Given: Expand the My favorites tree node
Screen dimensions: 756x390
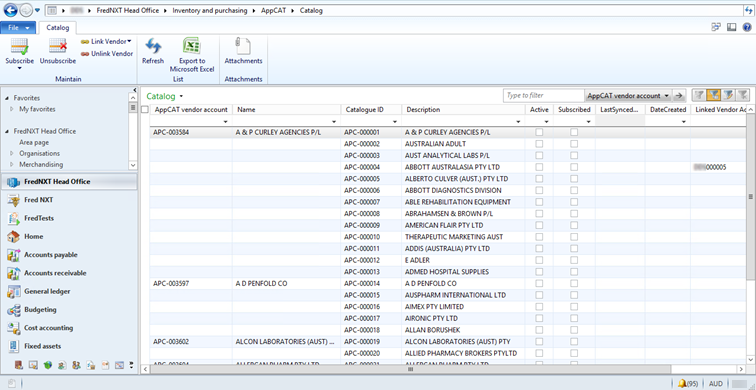Looking at the screenshot, I should [12, 109].
